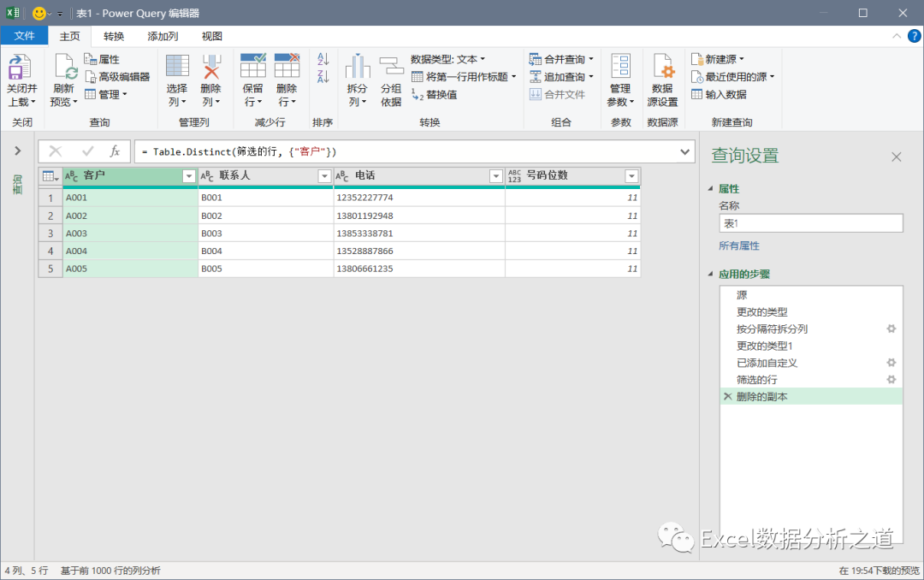This screenshot has width=924, height=580.
Task: Open 将第一行用作标题 dropdown
Action: click(x=464, y=77)
